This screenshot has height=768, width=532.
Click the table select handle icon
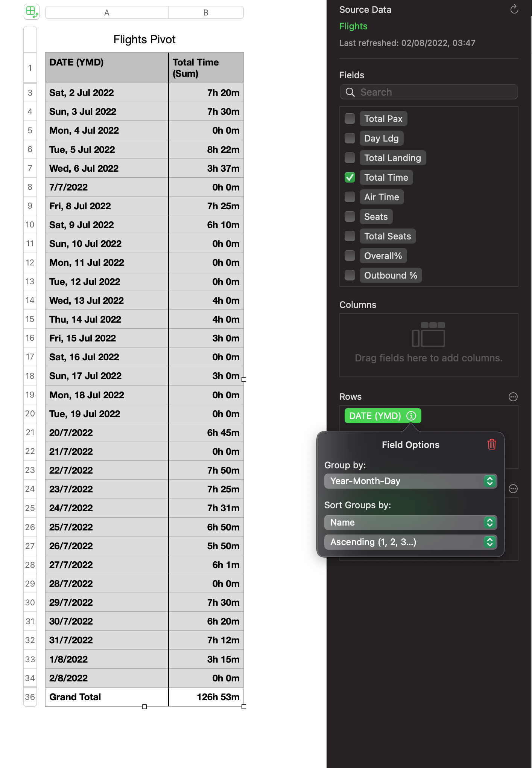point(31,12)
